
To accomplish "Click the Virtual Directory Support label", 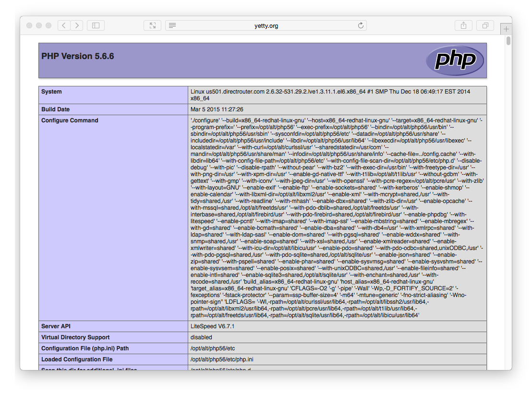I will pyautogui.click(x=75, y=337).
